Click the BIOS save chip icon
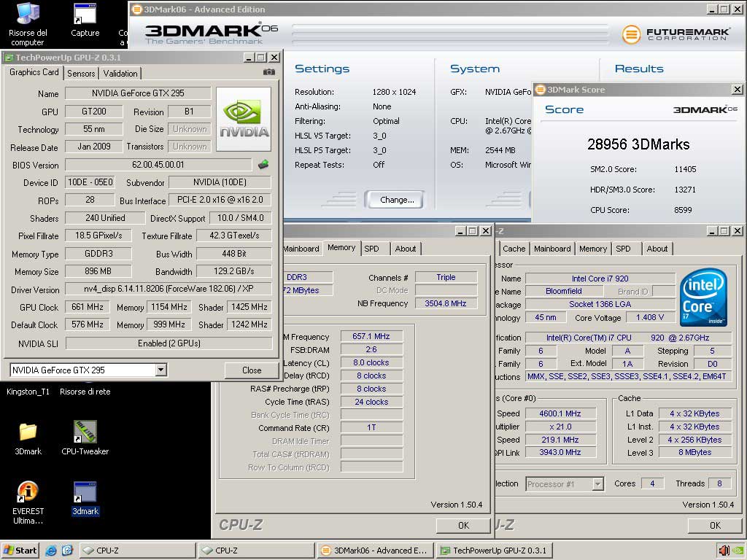Screen dimensions: 747x560 point(263,165)
